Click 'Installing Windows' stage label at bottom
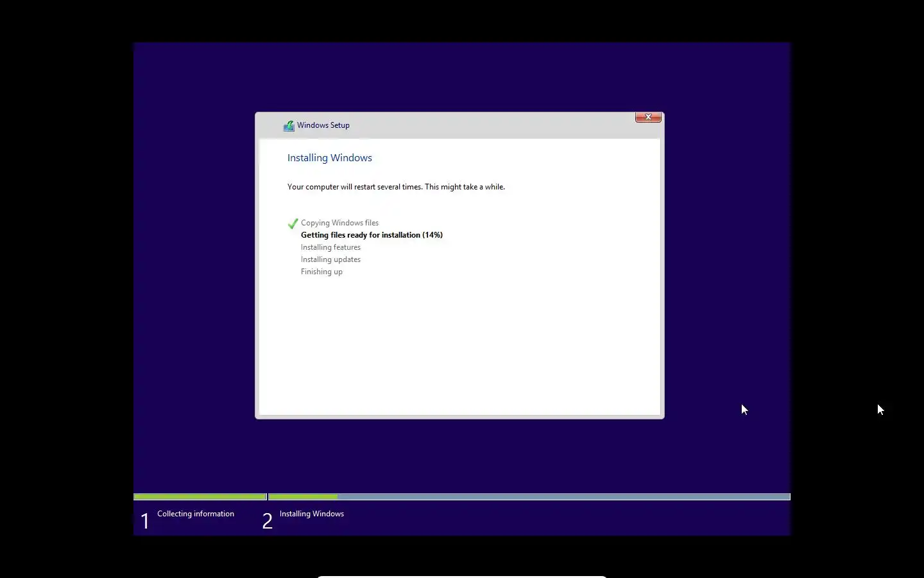Screen dimensions: 924x578 [312, 514]
